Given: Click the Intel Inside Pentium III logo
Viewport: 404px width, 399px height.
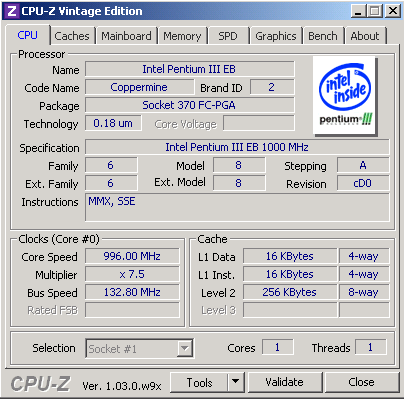Looking at the screenshot, I should 345,96.
